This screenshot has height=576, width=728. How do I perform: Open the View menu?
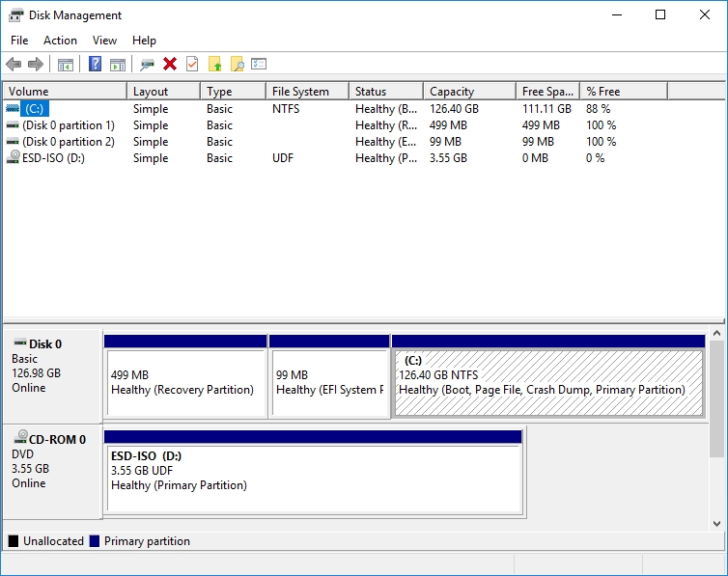click(x=104, y=41)
